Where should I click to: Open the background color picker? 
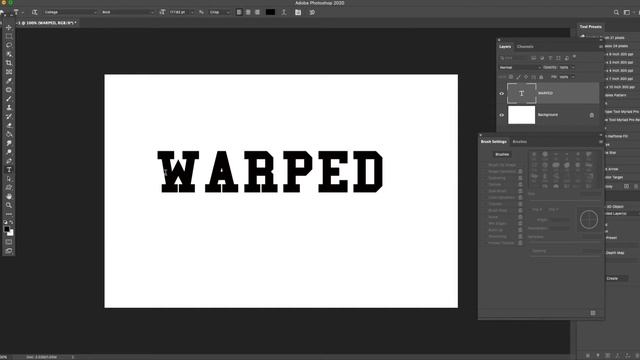click(x=11, y=233)
